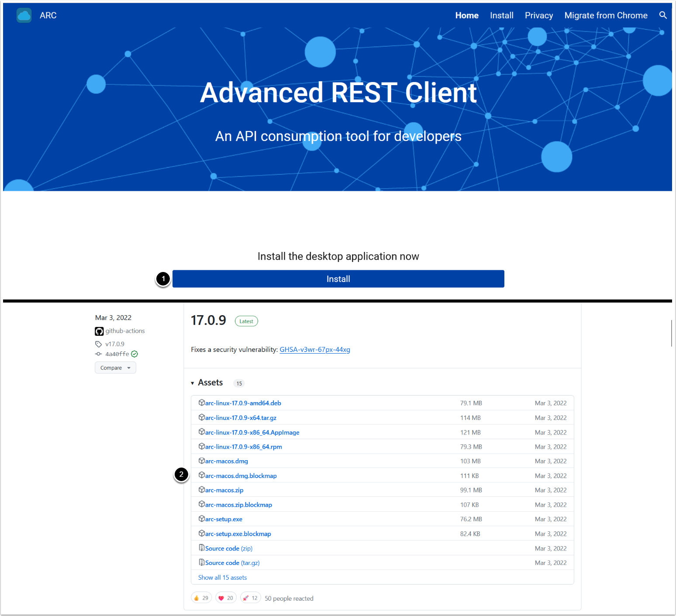The image size is (676, 616).
Task: Click the Mar 3, 2022 release date
Action: pos(114,318)
